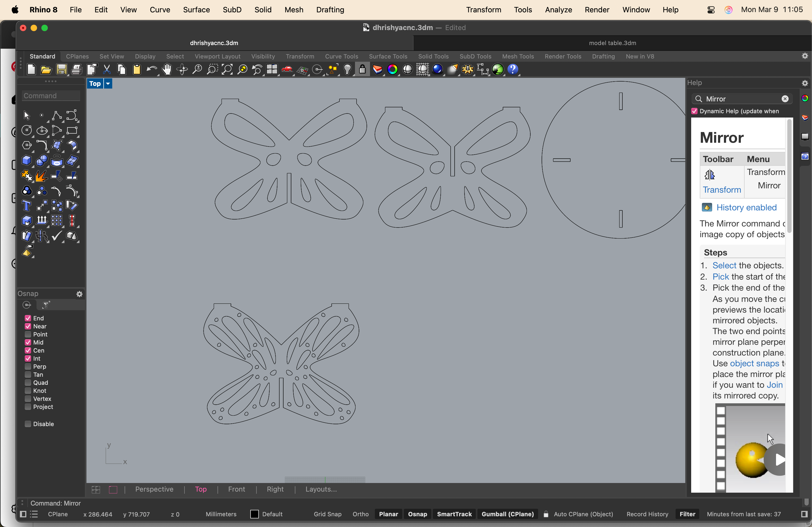812x527 pixels.
Task: Click the Box solid tool icon
Action: point(27,160)
